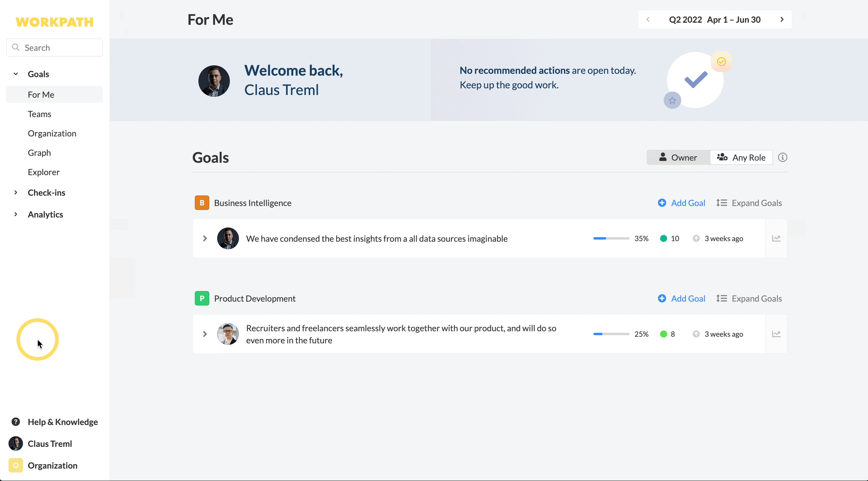This screenshot has width=868, height=481.
Task: Expand the Analytics sidebar section
Action: coord(15,214)
